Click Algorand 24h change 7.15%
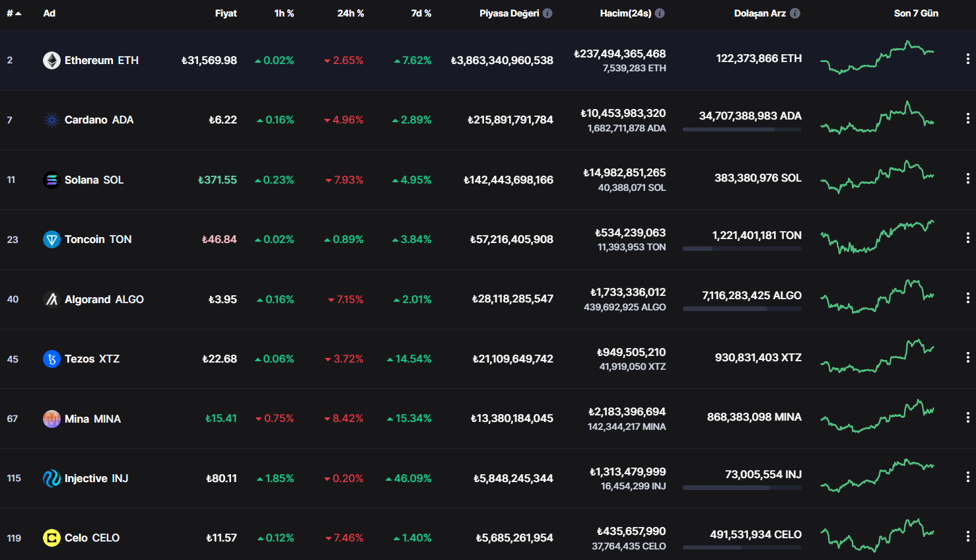 tap(346, 299)
